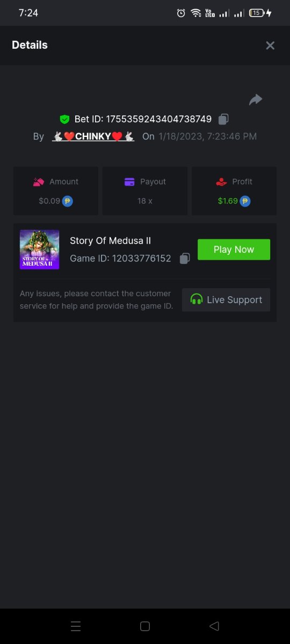This screenshot has height=644, width=290.
Task: Close the Details panel
Action: 270,46
